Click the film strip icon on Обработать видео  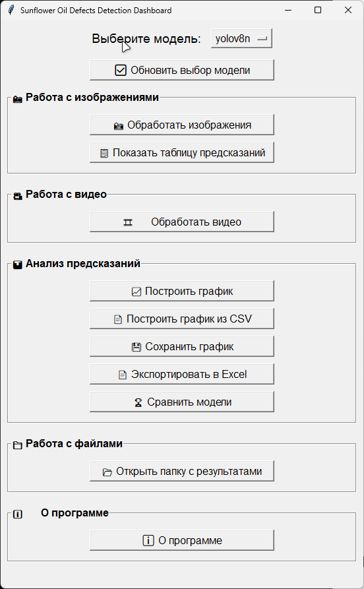(x=128, y=222)
